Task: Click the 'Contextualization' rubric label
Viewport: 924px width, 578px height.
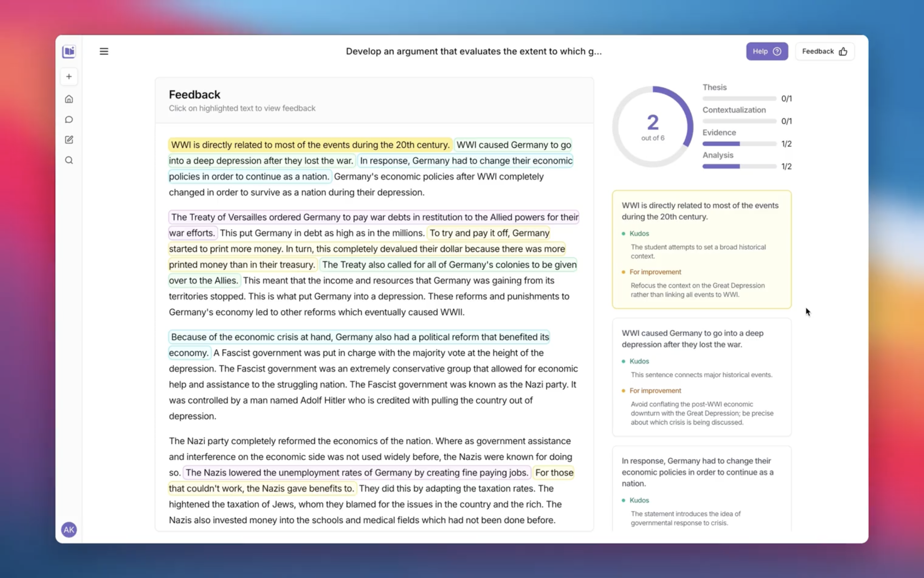Action: [734, 110]
